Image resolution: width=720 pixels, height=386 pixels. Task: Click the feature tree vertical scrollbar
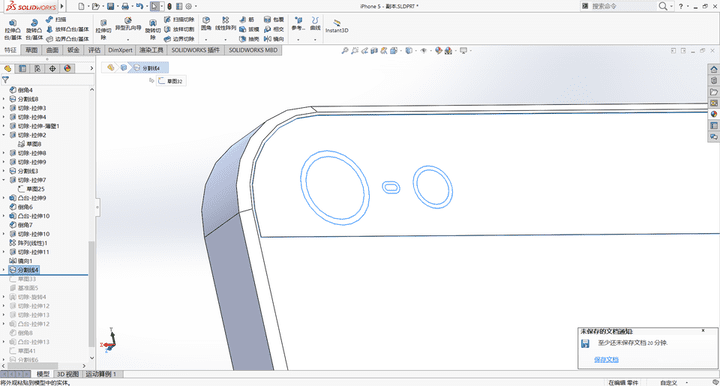tap(91, 294)
